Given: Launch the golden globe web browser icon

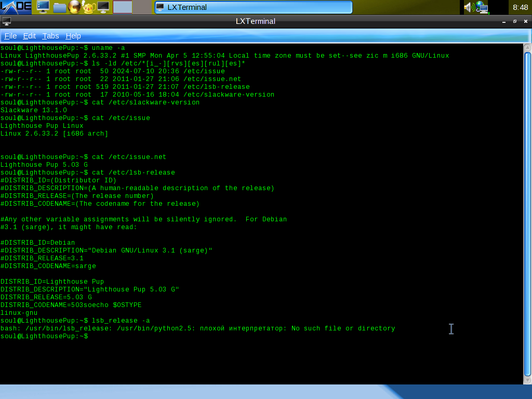Looking at the screenshot, I should coord(74,7).
